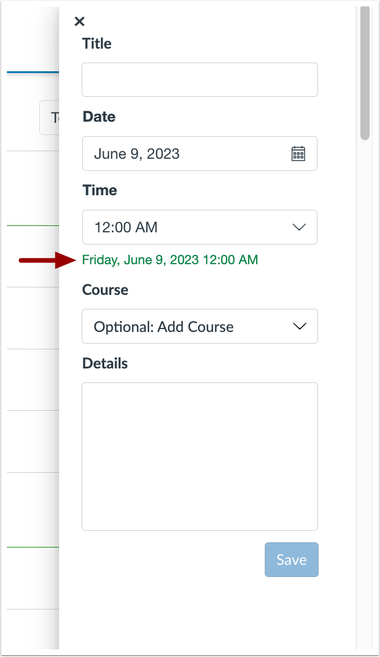Click the dimmed planner area outside the tray
This screenshot has width=380, height=657.
(x=29, y=377)
